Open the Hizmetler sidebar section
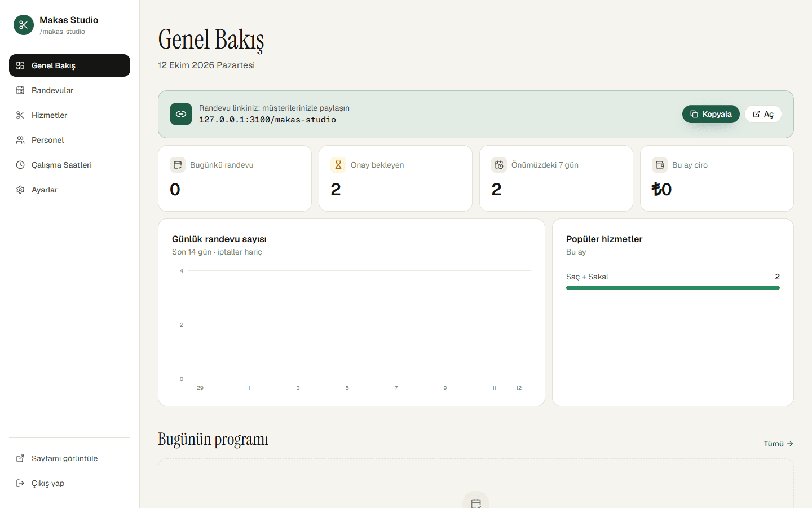 click(69, 115)
